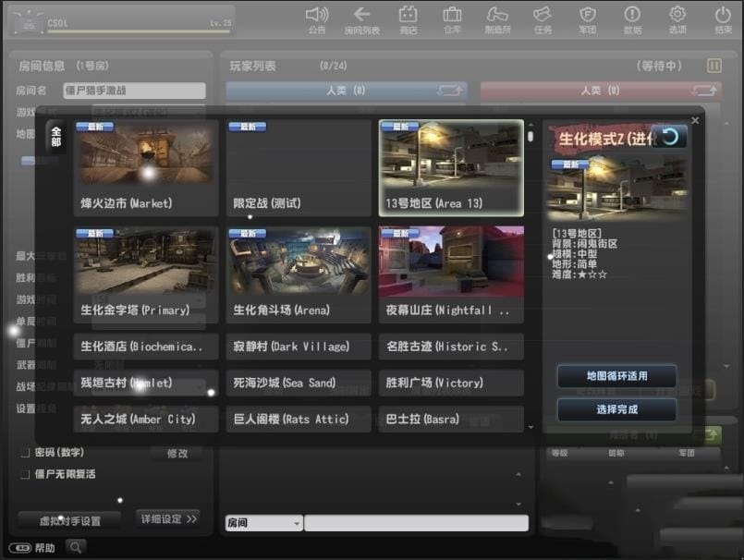Open the 房间 chat channel dropdown

coord(263,523)
